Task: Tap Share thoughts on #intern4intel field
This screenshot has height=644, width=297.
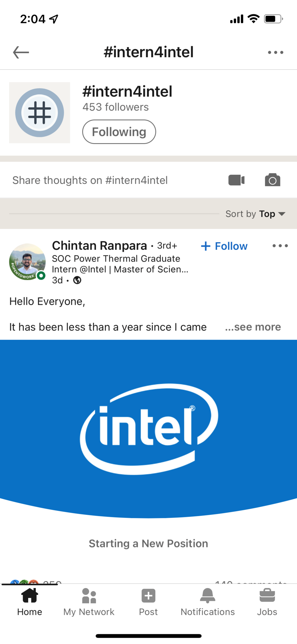Action: [90, 180]
